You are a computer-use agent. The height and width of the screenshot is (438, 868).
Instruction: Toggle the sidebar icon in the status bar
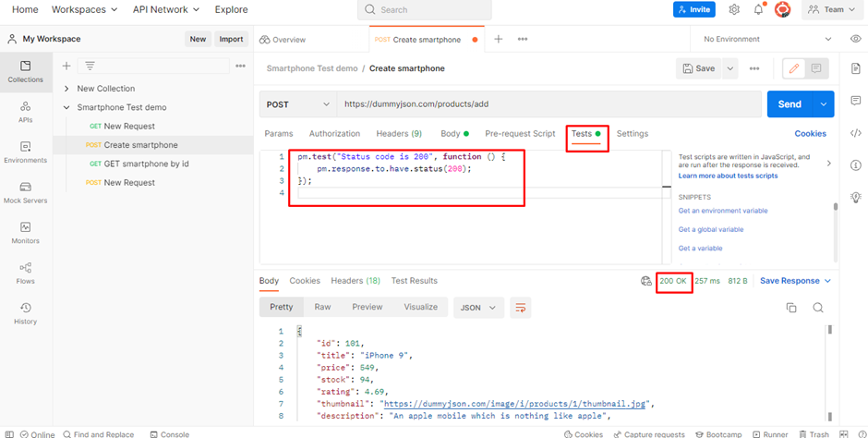pyautogui.click(x=8, y=434)
